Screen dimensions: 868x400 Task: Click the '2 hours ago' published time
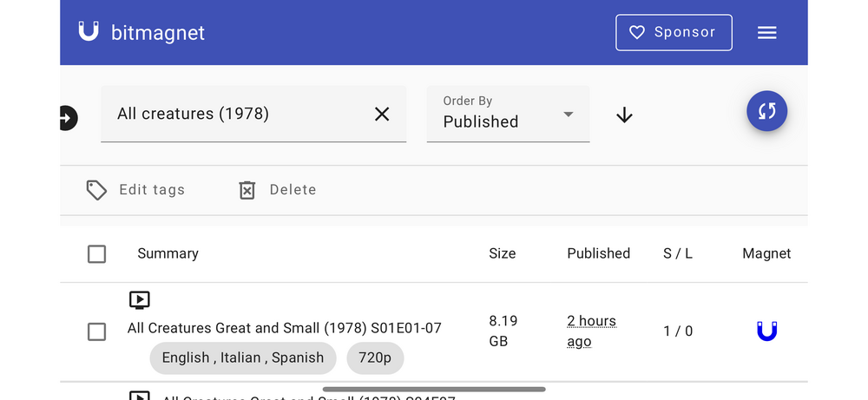tap(591, 331)
